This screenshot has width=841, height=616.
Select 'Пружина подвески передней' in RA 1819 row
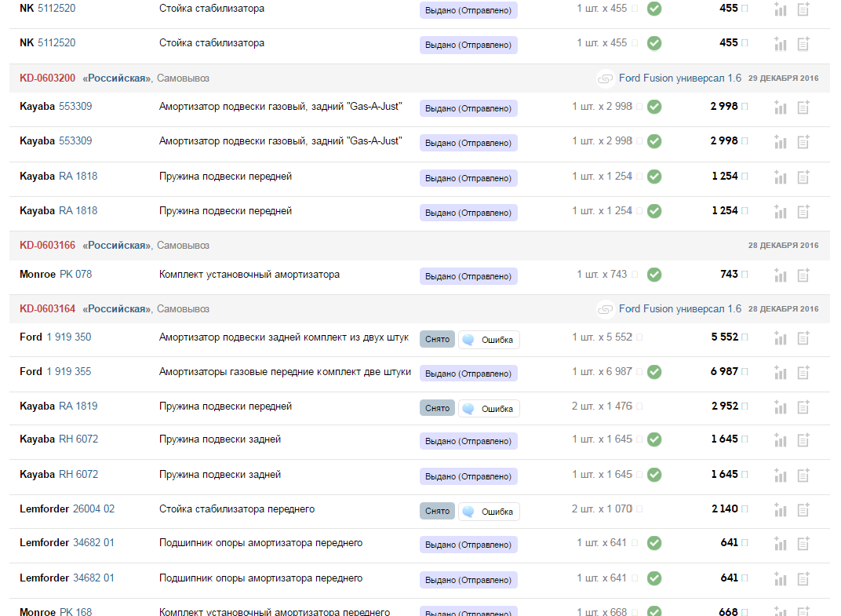coord(226,406)
